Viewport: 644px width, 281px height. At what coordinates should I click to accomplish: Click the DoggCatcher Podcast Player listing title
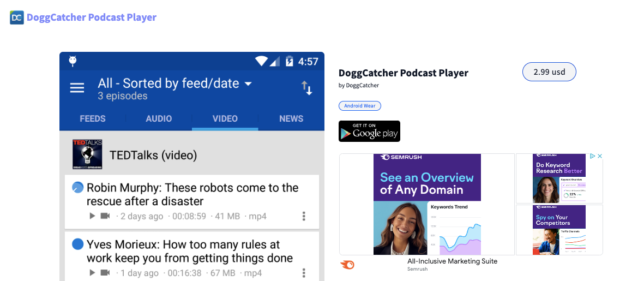point(404,73)
